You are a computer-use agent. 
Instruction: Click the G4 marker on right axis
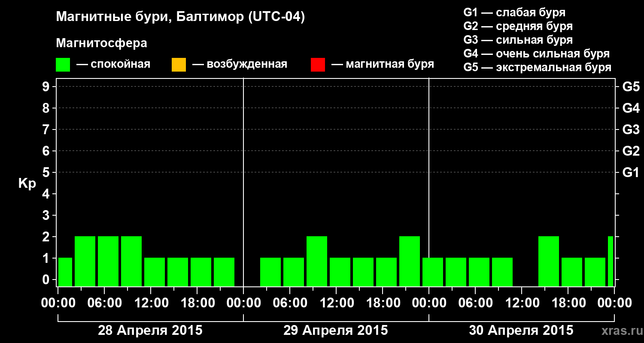[631, 108]
